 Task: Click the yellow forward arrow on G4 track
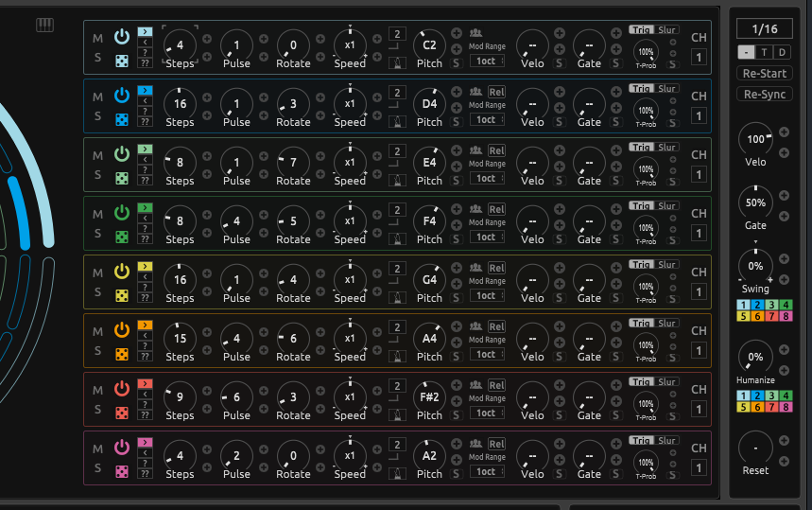tap(145, 266)
